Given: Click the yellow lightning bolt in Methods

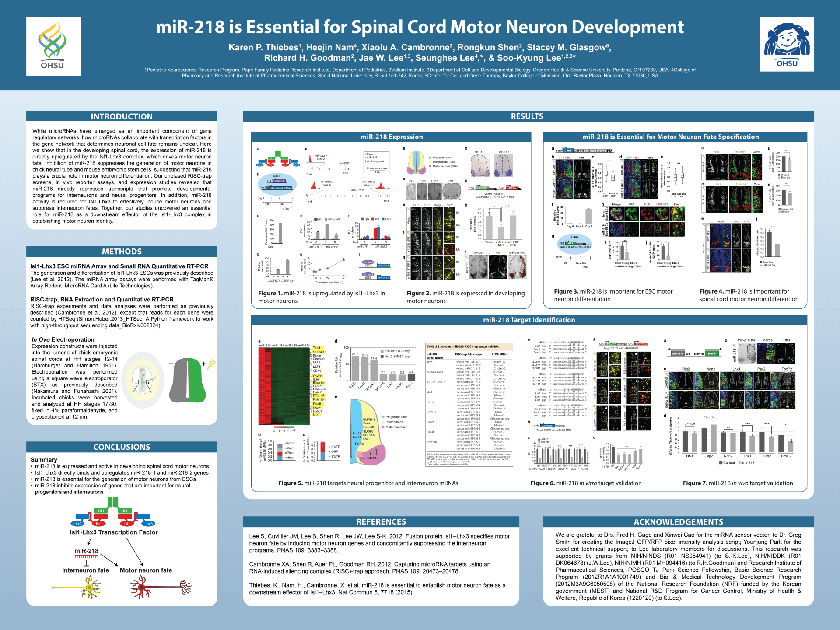Looking at the screenshot, I should [211, 364].
